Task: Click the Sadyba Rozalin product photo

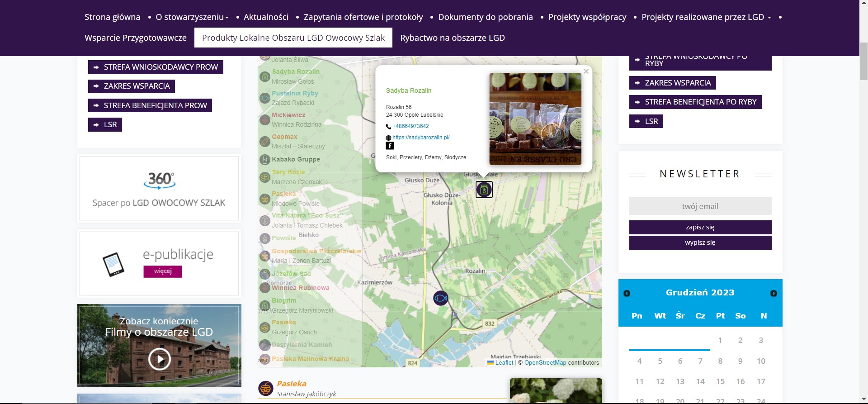Action: click(535, 119)
